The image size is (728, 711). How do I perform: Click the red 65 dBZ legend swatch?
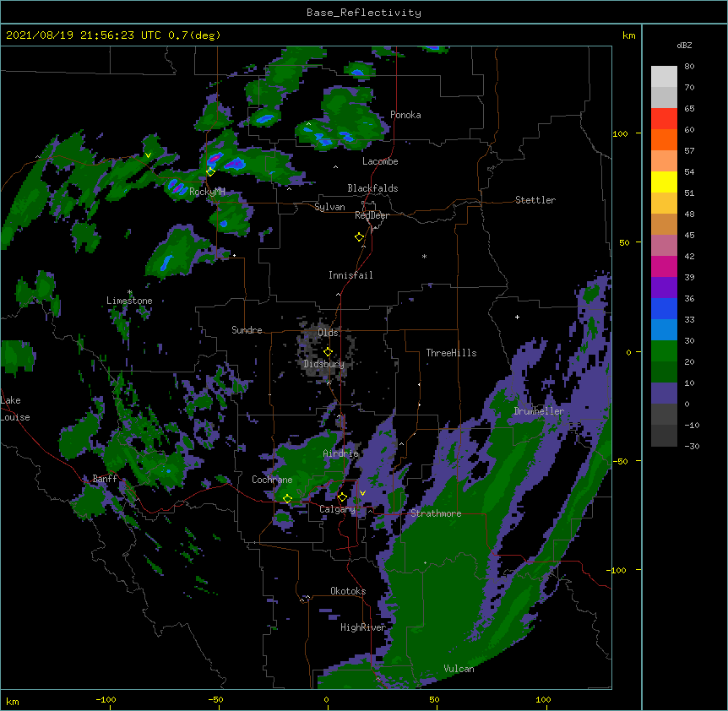tap(664, 118)
